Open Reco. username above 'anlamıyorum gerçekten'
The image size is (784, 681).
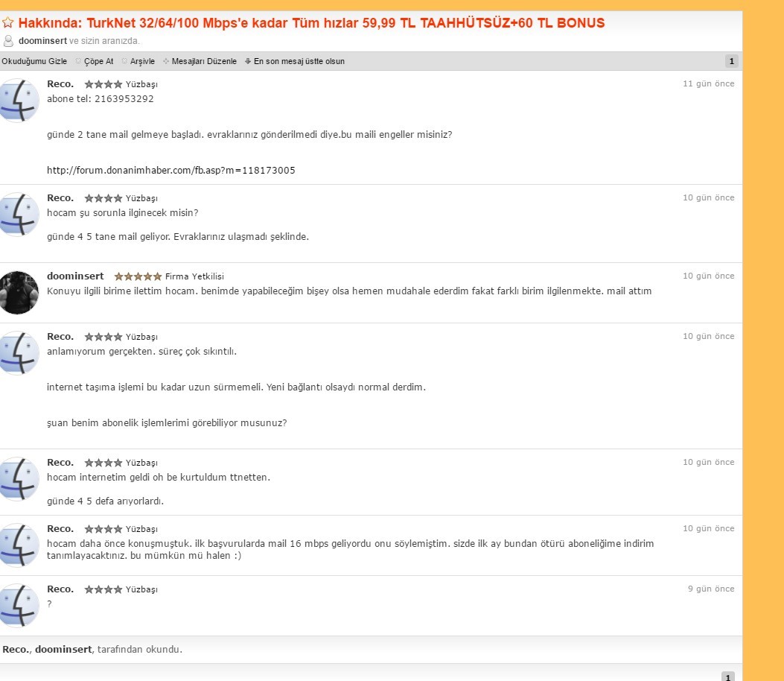(x=60, y=337)
